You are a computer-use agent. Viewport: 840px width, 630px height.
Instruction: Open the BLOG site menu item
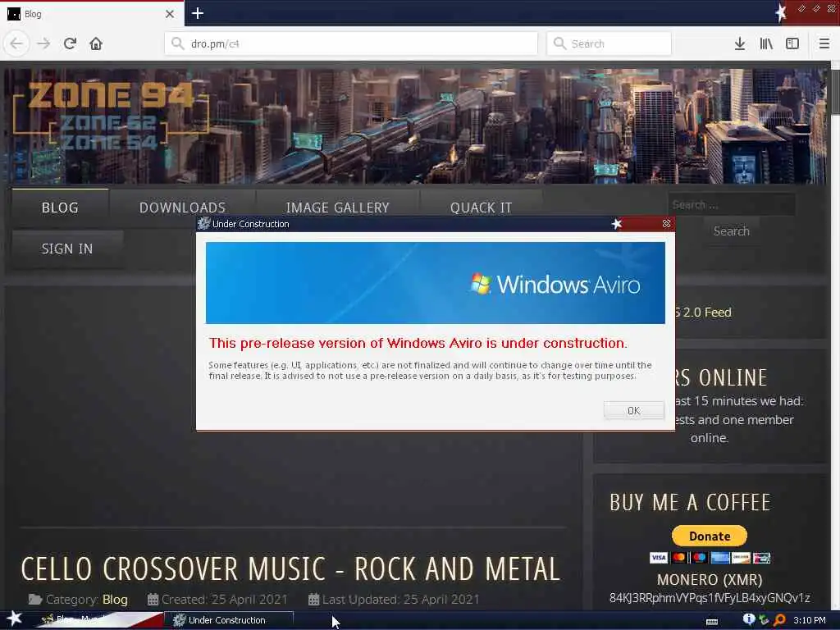click(x=60, y=208)
